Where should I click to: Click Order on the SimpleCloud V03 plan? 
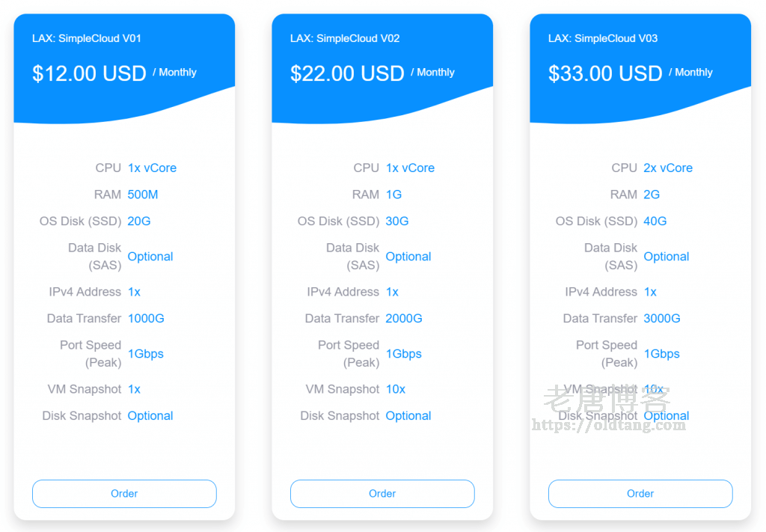(x=640, y=494)
